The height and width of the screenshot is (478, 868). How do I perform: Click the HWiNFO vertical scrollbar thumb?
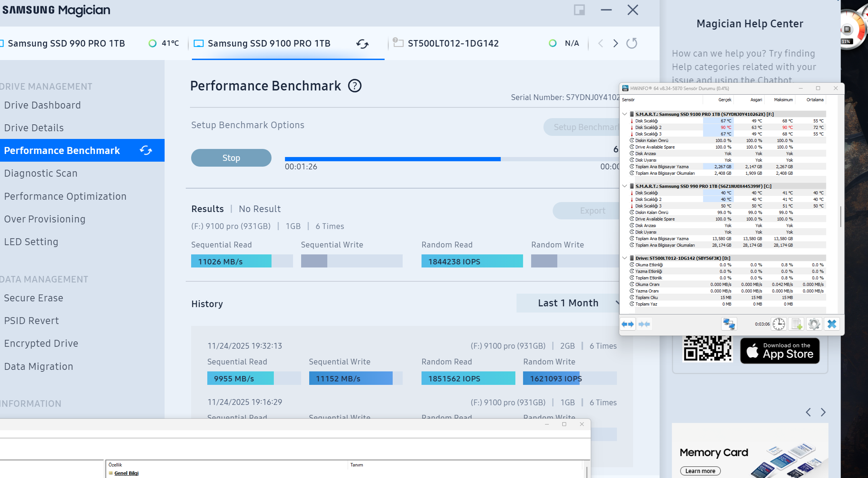click(x=841, y=216)
